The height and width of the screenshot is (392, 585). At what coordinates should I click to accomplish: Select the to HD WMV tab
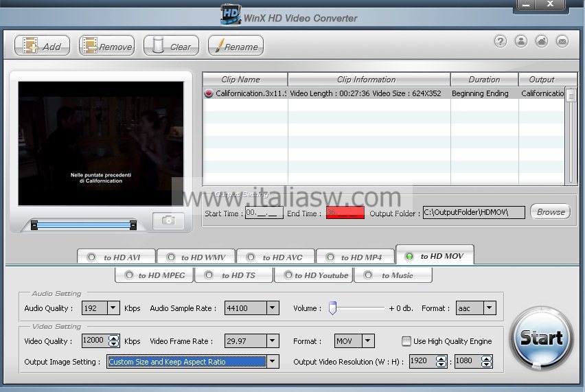[x=196, y=257]
